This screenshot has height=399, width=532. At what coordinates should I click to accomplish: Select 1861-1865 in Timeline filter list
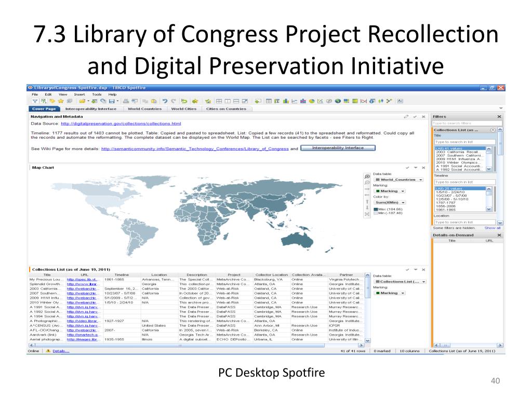tap(446, 210)
